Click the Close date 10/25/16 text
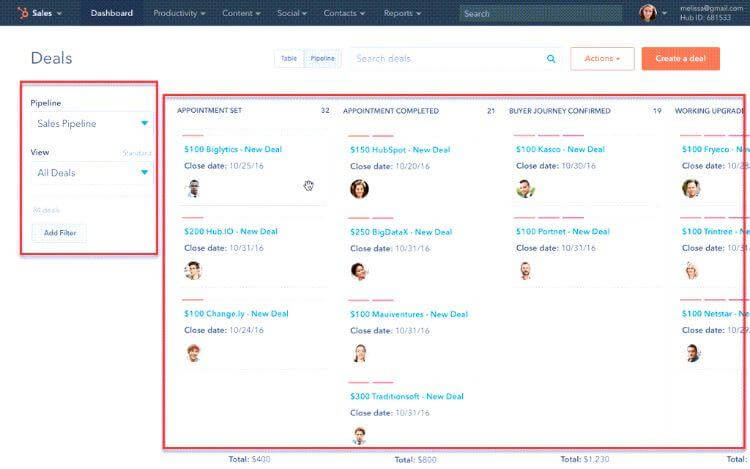The height and width of the screenshot is (469, 750). click(x=224, y=166)
